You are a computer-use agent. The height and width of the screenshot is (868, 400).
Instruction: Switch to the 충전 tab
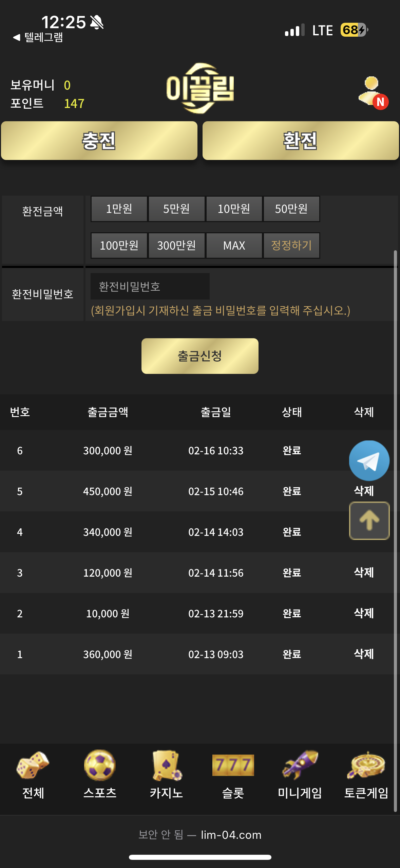(99, 141)
